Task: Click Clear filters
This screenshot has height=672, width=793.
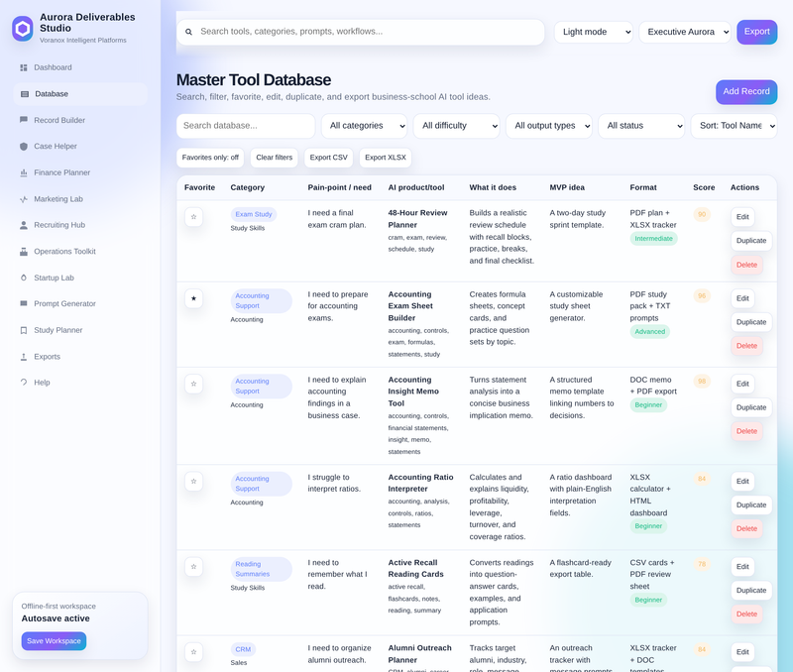Action: (275, 158)
